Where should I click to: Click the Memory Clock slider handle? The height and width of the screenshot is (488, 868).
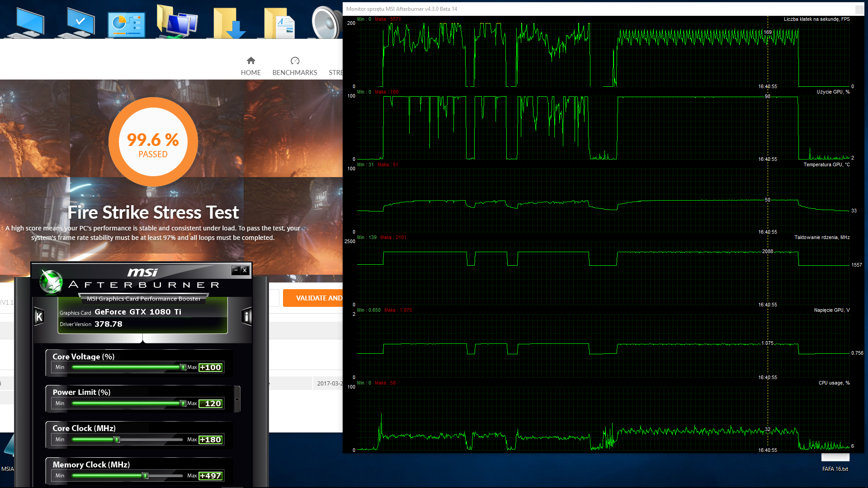(145, 476)
